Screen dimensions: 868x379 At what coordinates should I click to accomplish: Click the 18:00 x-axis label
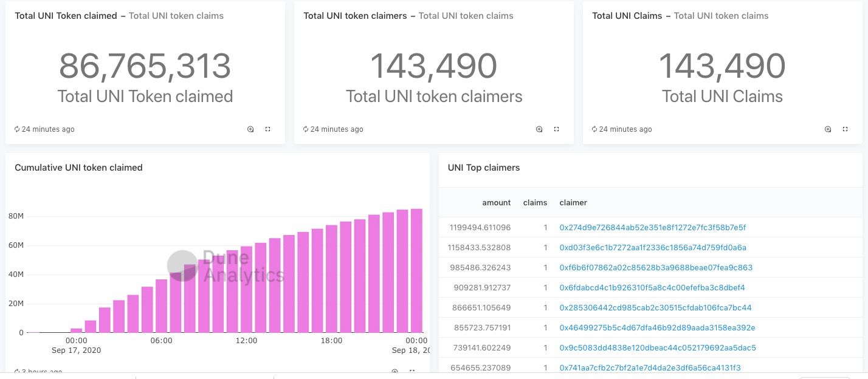pos(331,341)
